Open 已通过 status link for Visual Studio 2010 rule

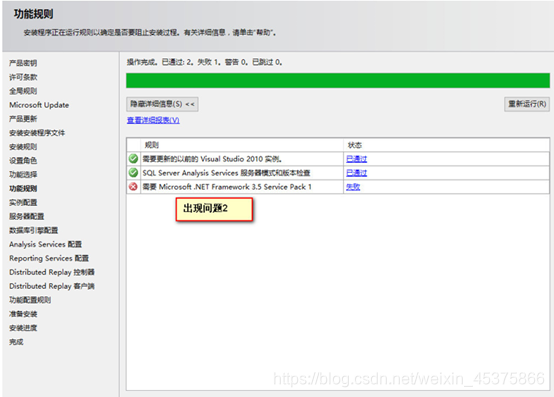[356, 159]
